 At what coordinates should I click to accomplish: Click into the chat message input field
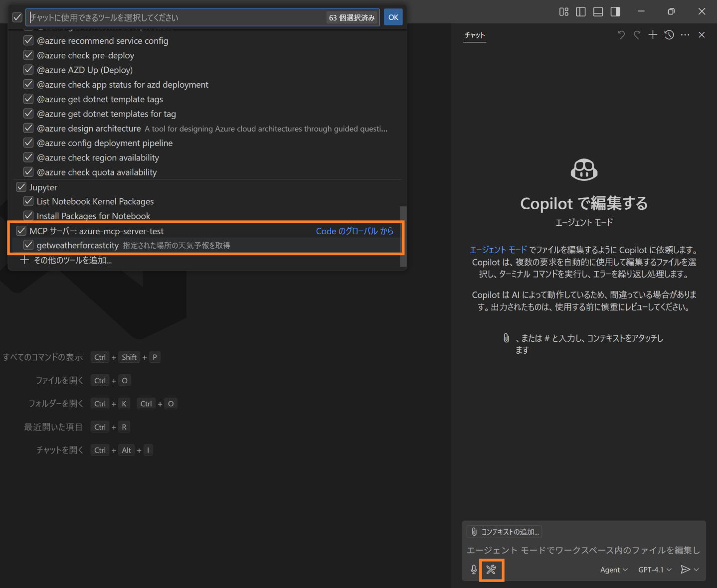(x=583, y=550)
